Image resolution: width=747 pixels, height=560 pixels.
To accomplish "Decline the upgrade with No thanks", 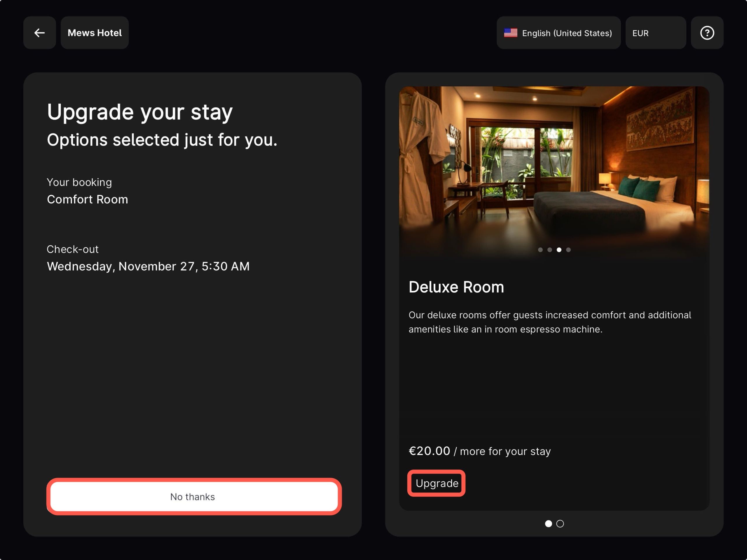I will [x=194, y=496].
